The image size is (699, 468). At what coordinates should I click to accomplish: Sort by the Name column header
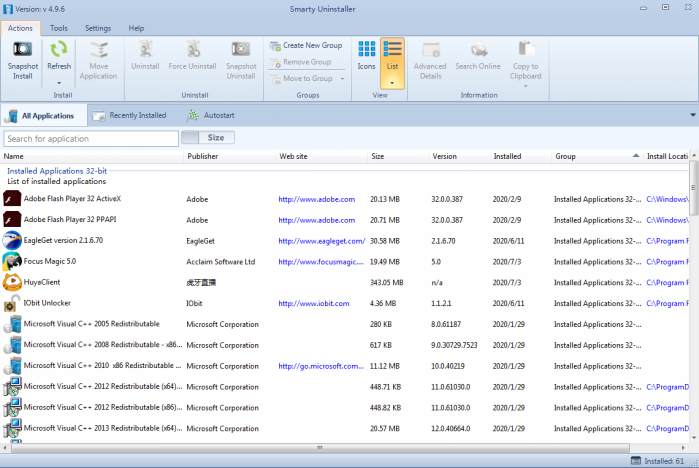point(92,156)
